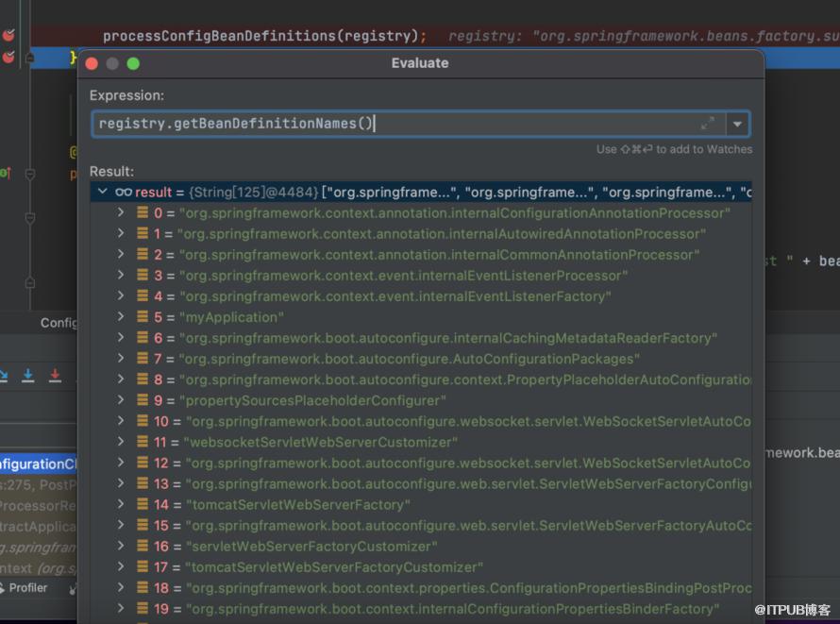The image size is (840, 624).
Task: Collapse the result String[125] node
Action: point(102,192)
